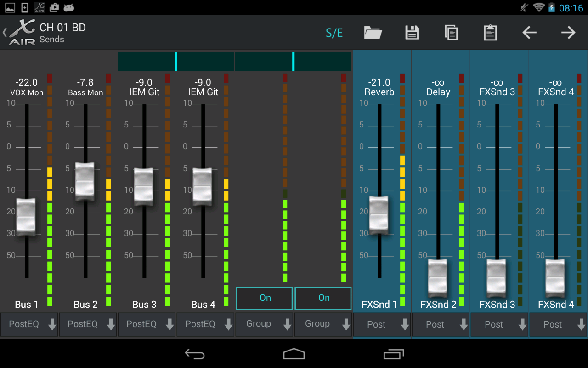Save current settings with the floppy disk icon
The width and height of the screenshot is (588, 368).
tap(412, 33)
